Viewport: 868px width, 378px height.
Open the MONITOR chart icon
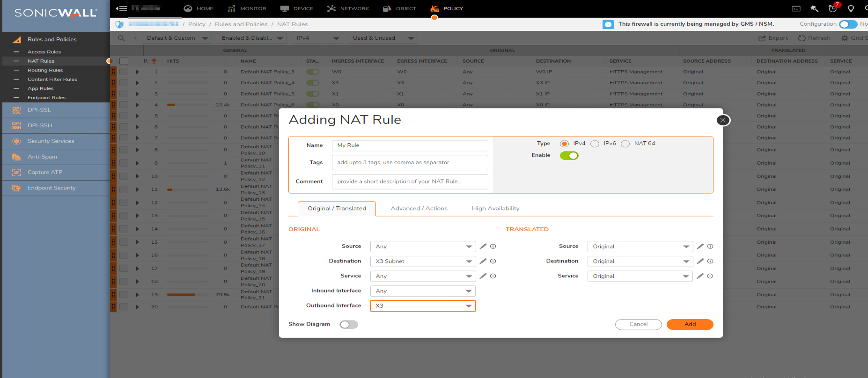(x=231, y=8)
